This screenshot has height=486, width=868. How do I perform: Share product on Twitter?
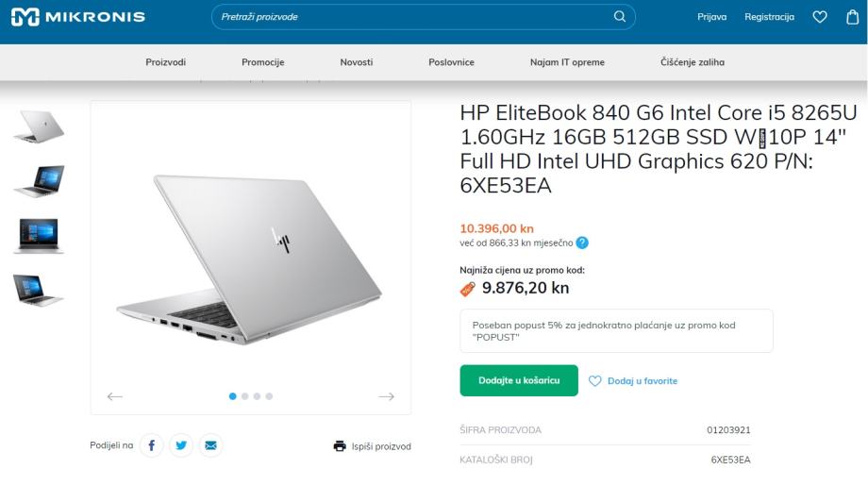pyautogui.click(x=181, y=445)
